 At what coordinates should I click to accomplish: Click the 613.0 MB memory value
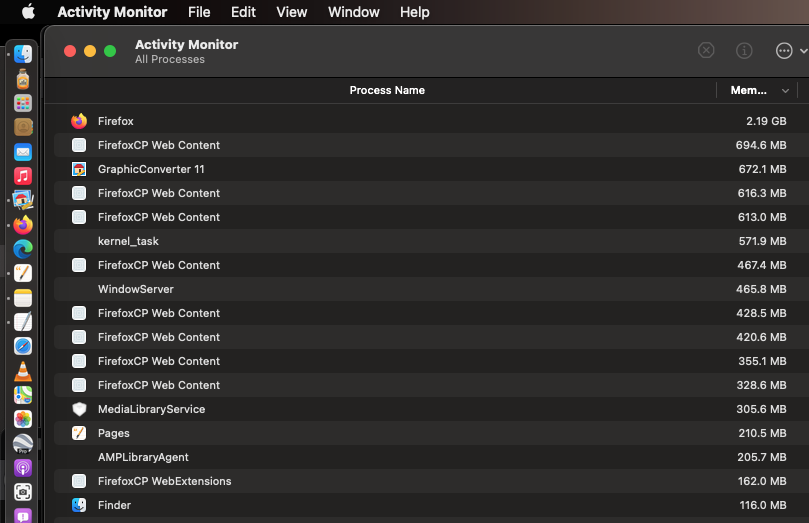[762, 217]
